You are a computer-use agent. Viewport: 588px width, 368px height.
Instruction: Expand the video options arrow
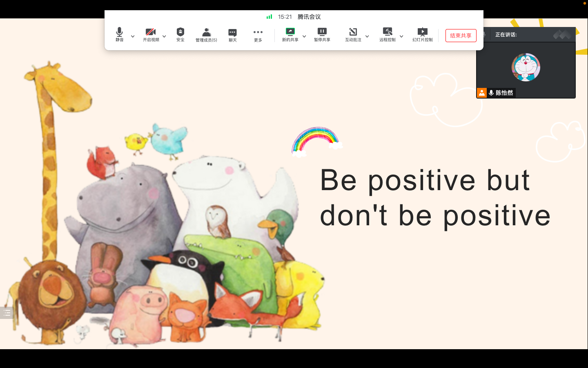point(164,36)
